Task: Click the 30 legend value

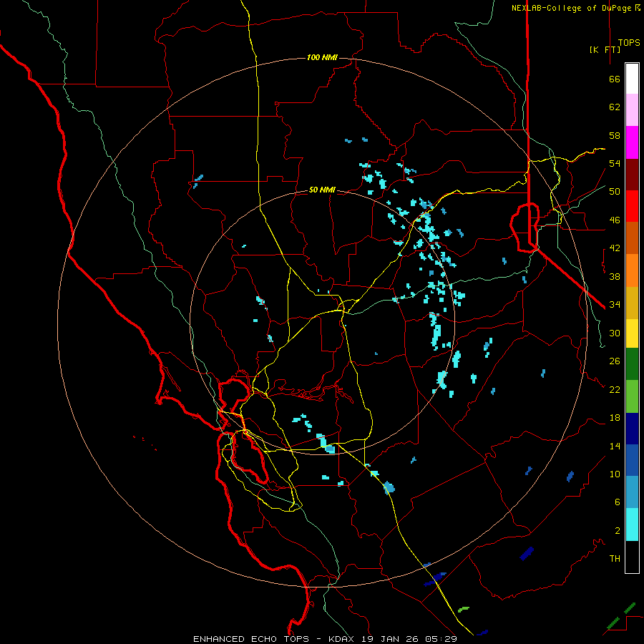Action: [615, 333]
